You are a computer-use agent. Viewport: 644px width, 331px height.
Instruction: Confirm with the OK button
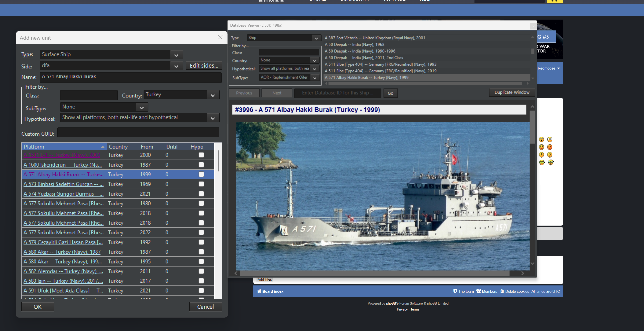38,307
